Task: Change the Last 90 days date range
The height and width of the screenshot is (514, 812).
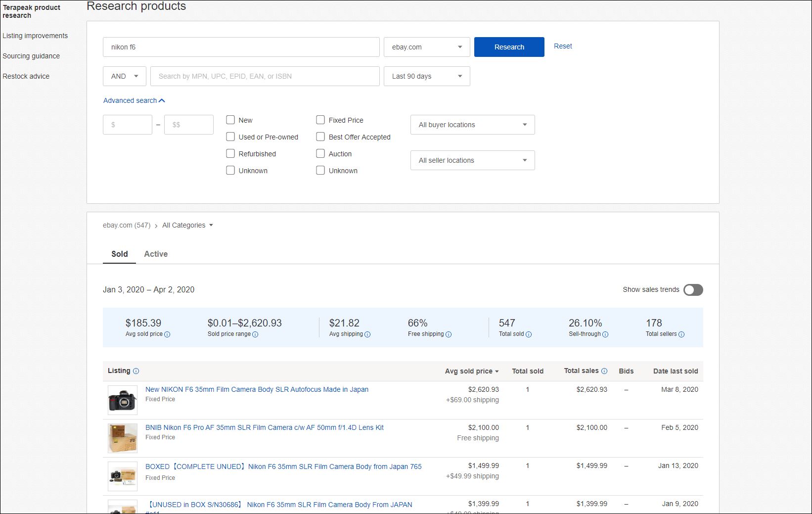Action: click(x=427, y=76)
